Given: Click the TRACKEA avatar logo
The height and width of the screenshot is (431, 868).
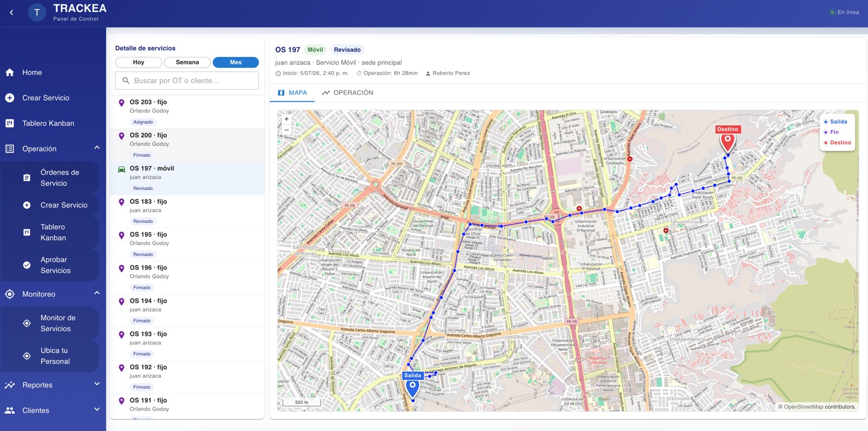Looking at the screenshot, I should click(x=37, y=12).
